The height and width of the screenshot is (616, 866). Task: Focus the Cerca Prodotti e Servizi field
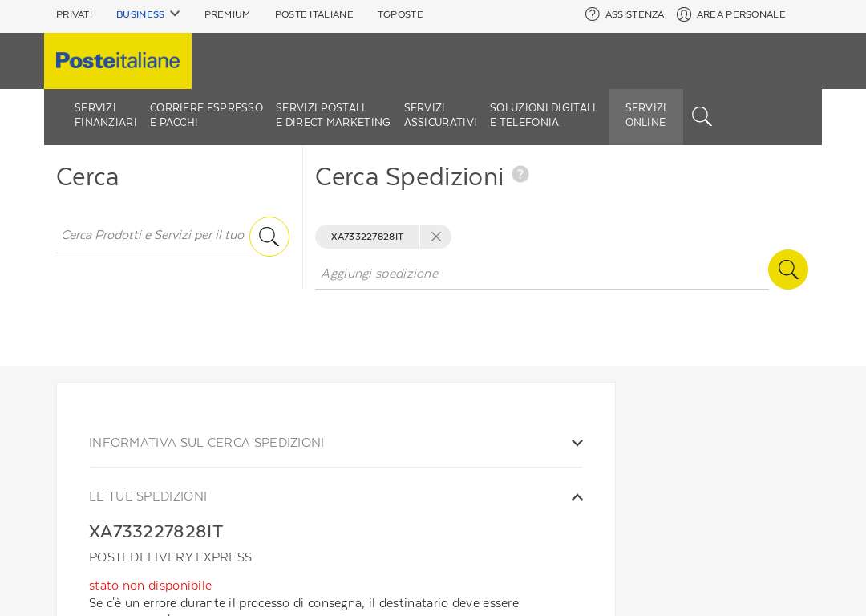click(x=153, y=235)
